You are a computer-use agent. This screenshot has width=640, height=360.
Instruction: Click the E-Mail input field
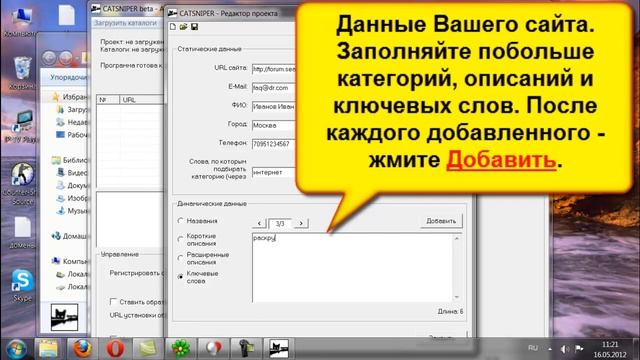(273, 88)
